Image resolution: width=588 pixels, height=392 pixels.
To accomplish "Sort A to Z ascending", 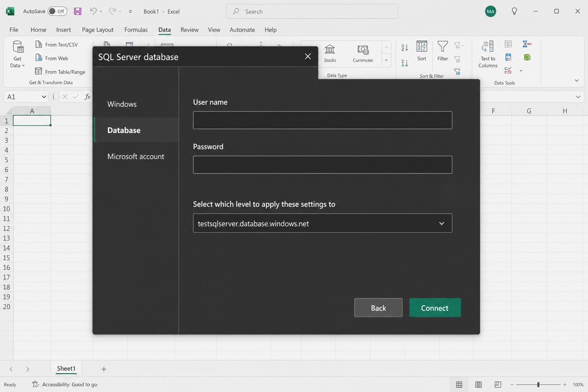I will (x=405, y=47).
